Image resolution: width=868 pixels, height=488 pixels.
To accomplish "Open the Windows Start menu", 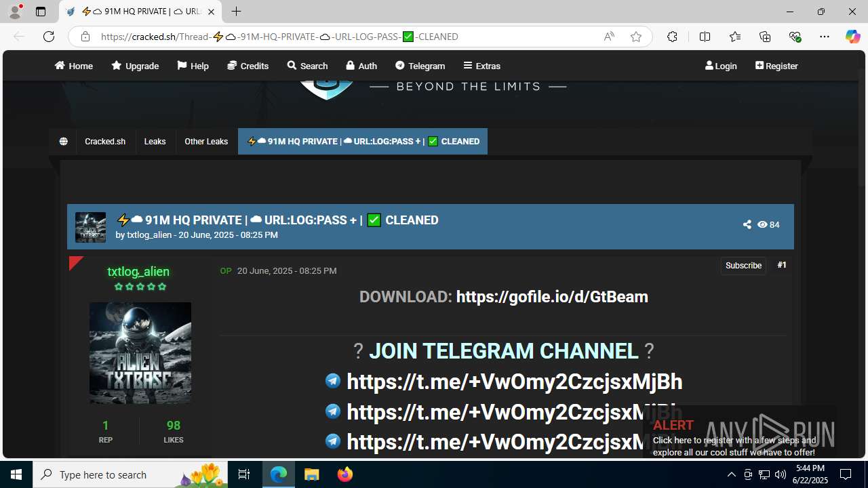I will pos(16,474).
